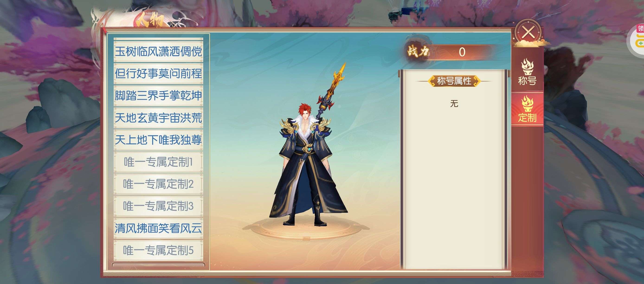Open slot 唯一专属定制3

[158, 206]
